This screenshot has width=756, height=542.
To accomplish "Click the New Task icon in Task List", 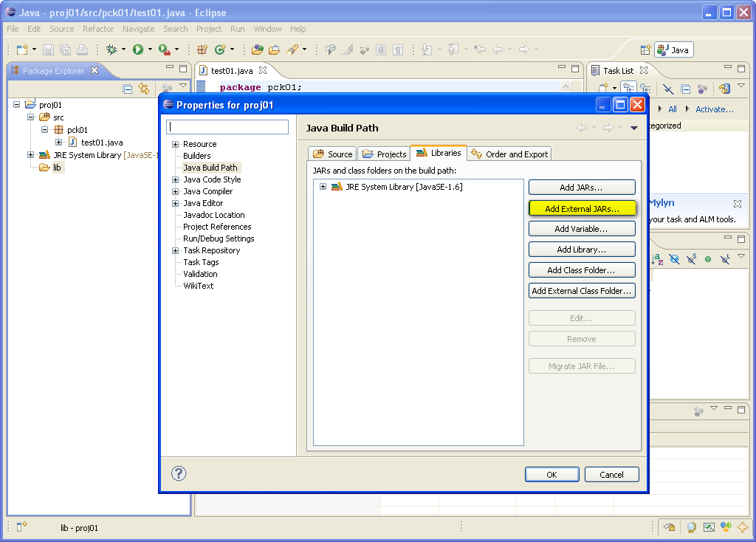I will point(603,89).
